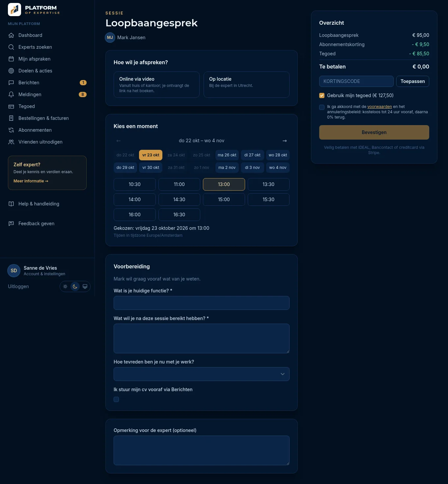Switch to dark theme with moon icon
This screenshot has width=448, height=484.
pos(75,286)
